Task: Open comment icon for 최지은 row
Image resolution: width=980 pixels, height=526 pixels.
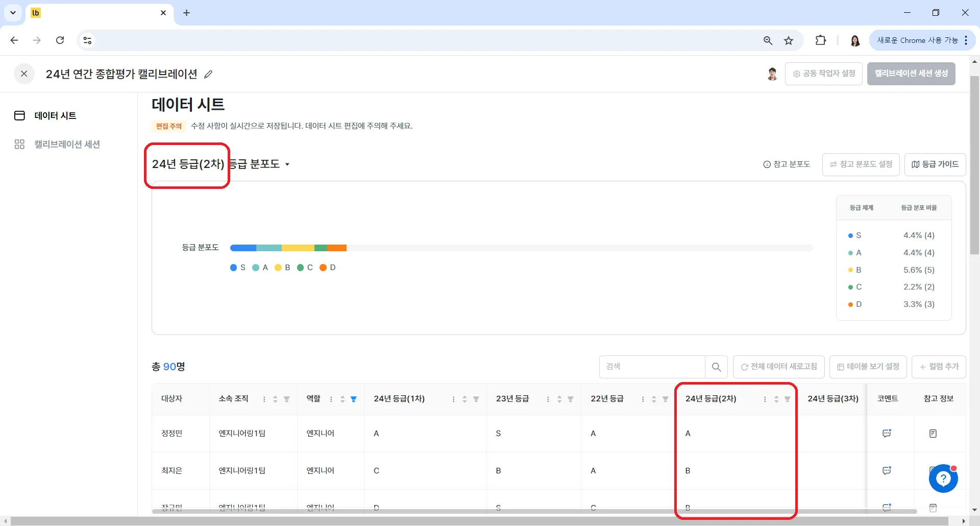Action: [887, 471]
